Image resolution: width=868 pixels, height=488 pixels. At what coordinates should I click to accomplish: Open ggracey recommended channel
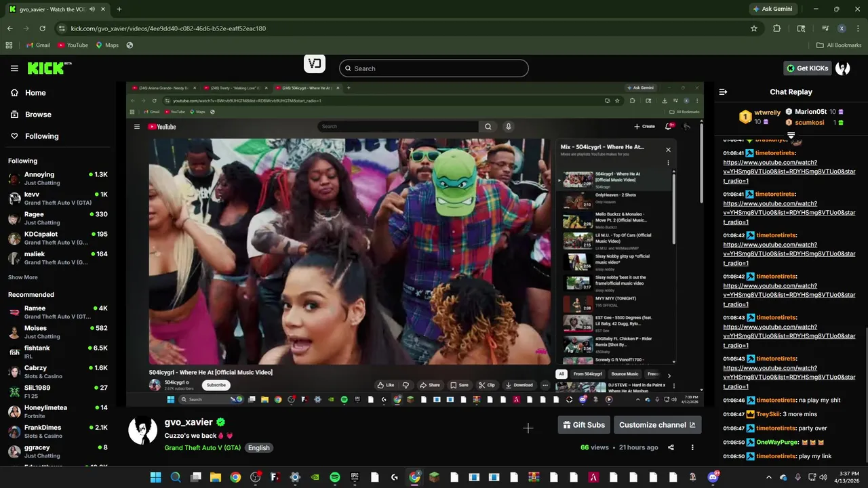point(58,451)
